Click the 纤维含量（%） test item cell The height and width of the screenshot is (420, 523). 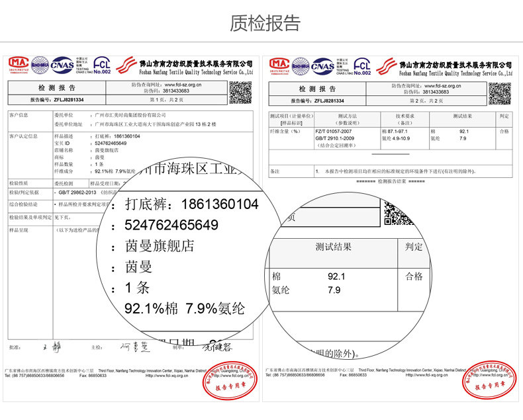click(285, 132)
